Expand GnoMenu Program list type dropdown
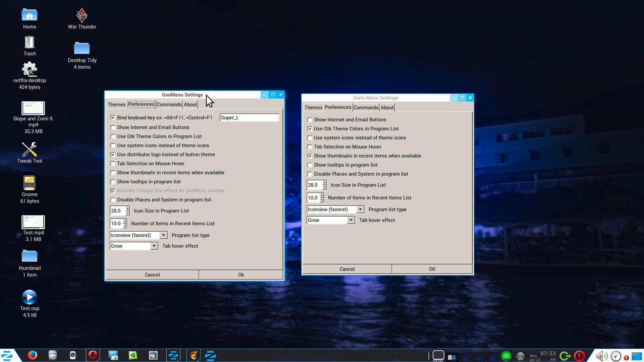 tap(163, 235)
